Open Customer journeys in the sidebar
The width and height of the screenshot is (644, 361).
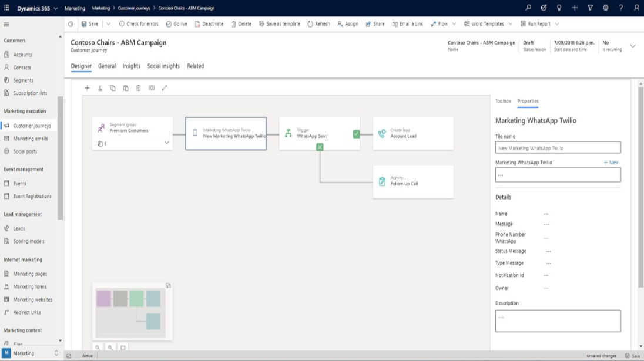[32, 126]
